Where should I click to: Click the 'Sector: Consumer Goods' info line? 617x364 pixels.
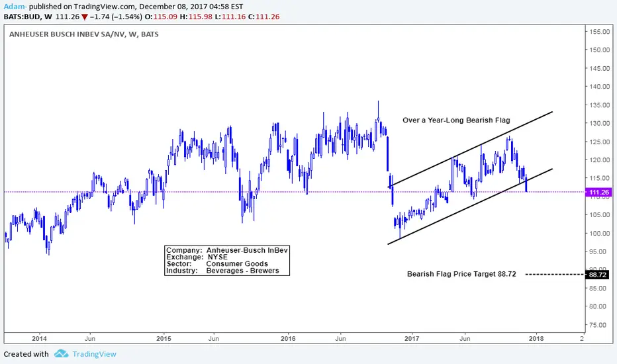[217, 263]
